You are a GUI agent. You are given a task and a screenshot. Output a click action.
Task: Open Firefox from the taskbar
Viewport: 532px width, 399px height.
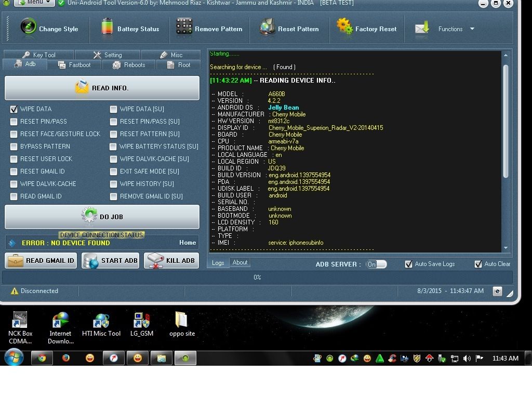66,358
